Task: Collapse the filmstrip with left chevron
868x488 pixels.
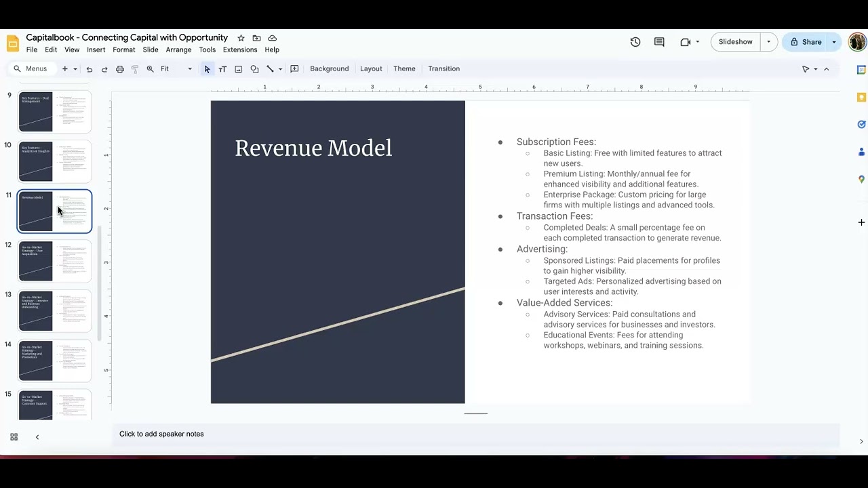Action: pyautogui.click(x=37, y=437)
